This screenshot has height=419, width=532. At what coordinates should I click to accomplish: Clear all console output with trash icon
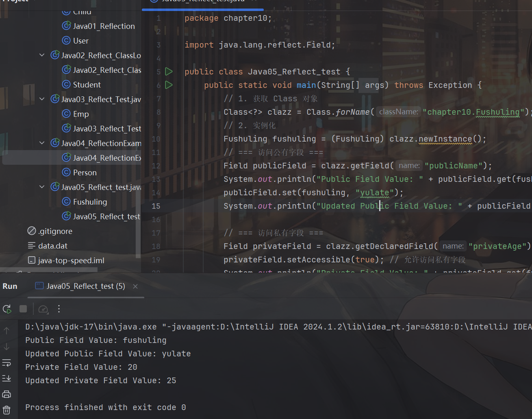[x=7, y=410]
